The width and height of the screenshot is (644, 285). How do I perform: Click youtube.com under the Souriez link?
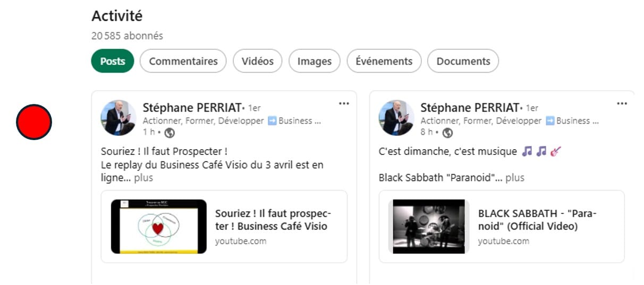tap(241, 241)
